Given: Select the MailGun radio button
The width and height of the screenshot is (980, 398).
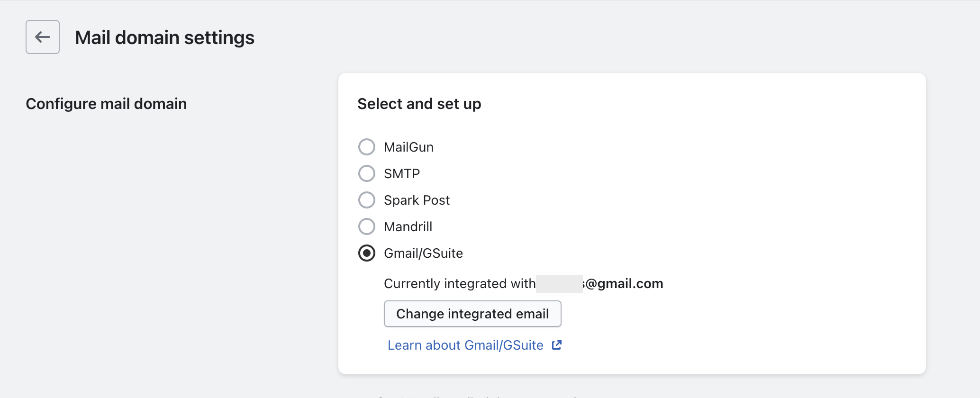Looking at the screenshot, I should point(366,147).
